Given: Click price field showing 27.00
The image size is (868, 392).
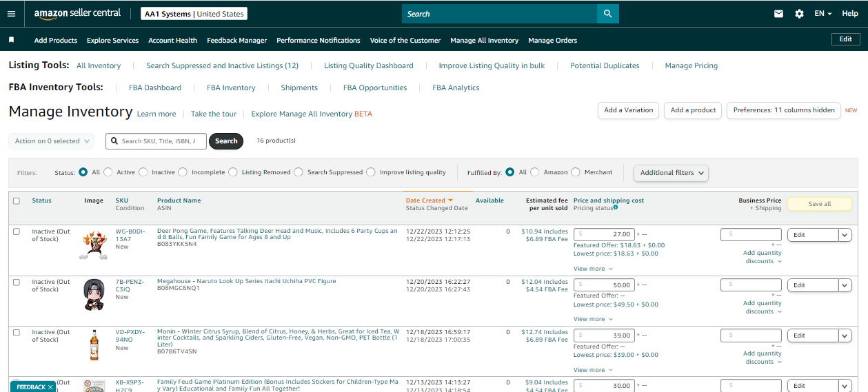Looking at the screenshot, I should click(x=604, y=234).
